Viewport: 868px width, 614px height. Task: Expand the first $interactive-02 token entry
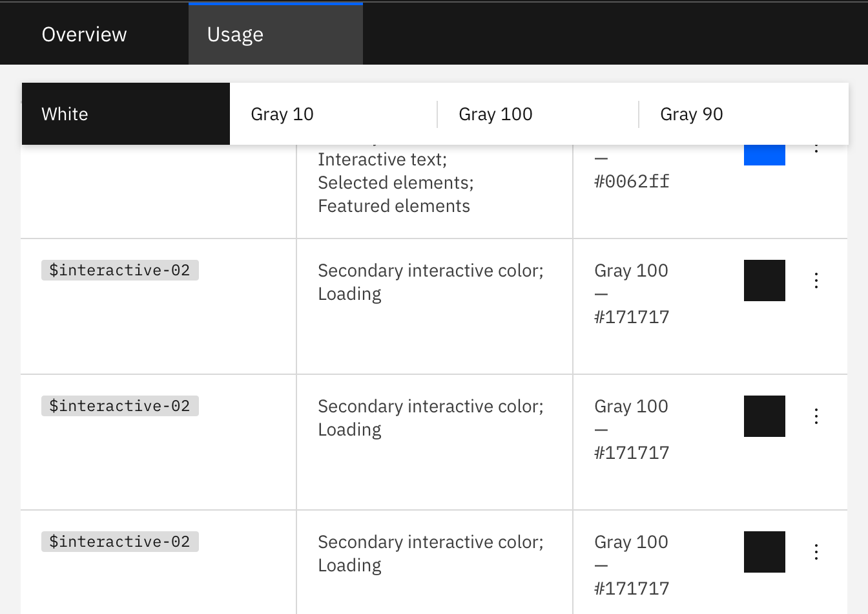coord(119,270)
